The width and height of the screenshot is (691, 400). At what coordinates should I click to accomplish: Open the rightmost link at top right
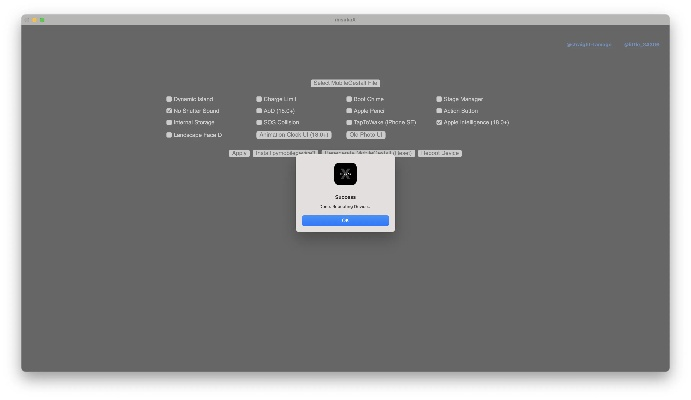642,44
